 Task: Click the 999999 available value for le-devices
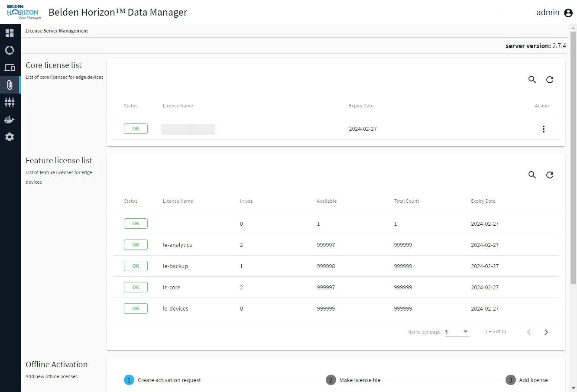click(x=326, y=308)
